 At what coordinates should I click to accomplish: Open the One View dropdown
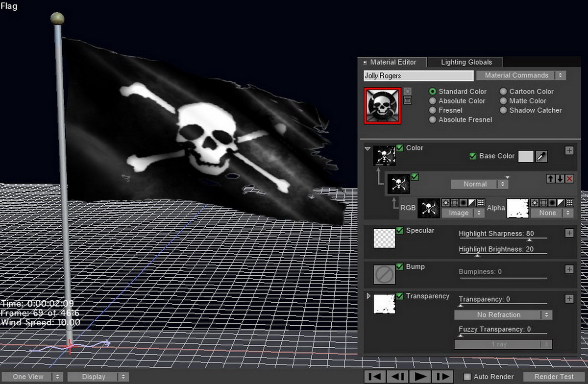[32, 377]
